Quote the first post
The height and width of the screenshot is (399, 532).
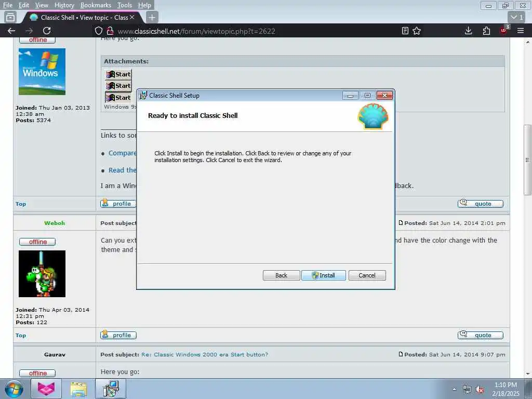(481, 204)
